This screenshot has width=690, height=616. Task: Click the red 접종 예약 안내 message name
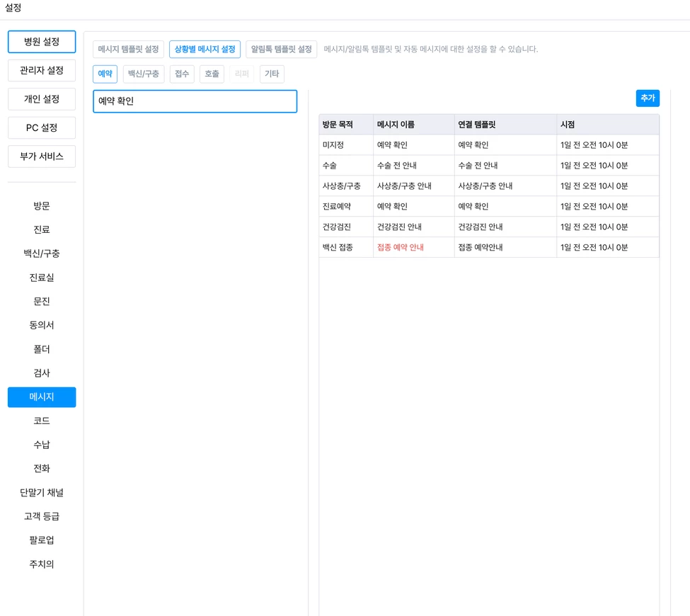click(x=401, y=248)
